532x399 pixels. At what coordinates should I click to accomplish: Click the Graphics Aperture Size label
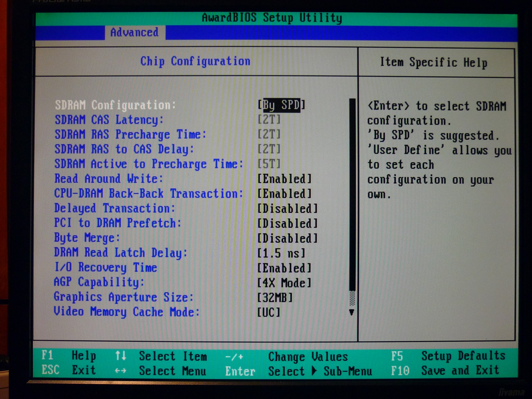pyautogui.click(x=124, y=297)
